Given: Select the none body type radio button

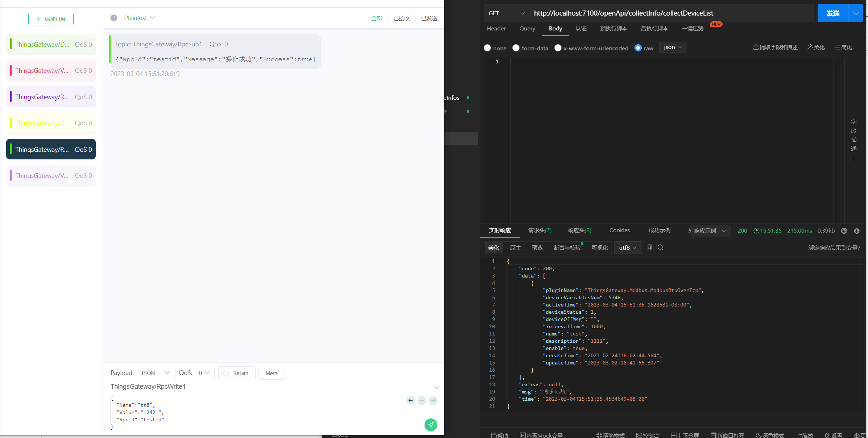Looking at the screenshot, I should click(x=487, y=48).
